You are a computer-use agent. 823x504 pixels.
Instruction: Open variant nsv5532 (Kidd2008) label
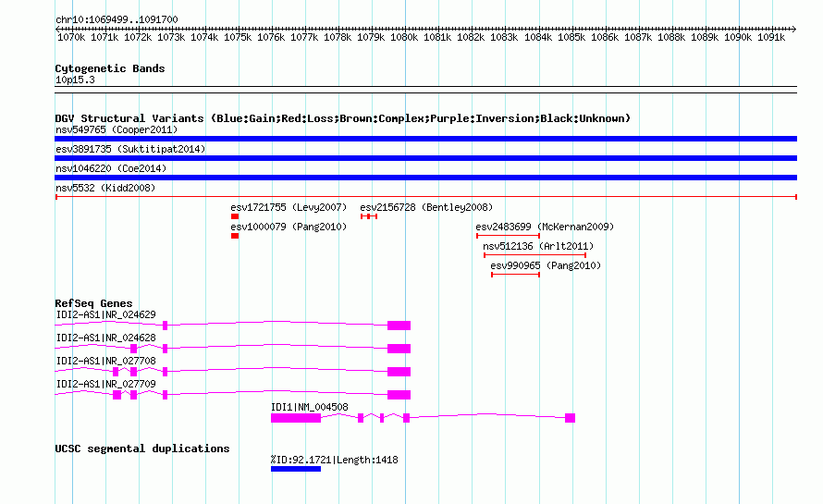(x=105, y=188)
